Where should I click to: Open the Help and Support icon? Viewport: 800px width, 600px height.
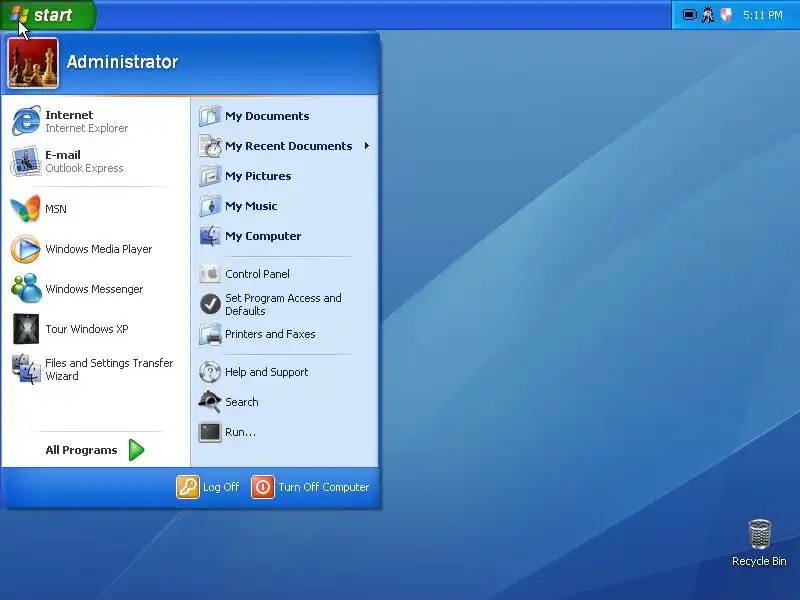tap(210, 372)
